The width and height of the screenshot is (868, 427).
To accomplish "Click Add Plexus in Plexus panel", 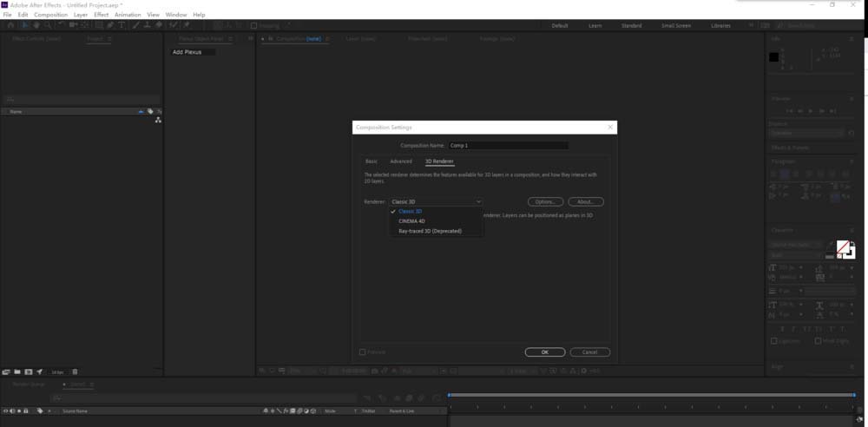I will click(187, 52).
